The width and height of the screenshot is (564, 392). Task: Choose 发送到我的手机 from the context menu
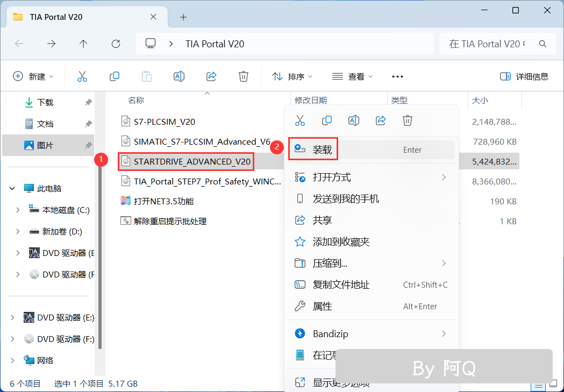(x=371, y=199)
